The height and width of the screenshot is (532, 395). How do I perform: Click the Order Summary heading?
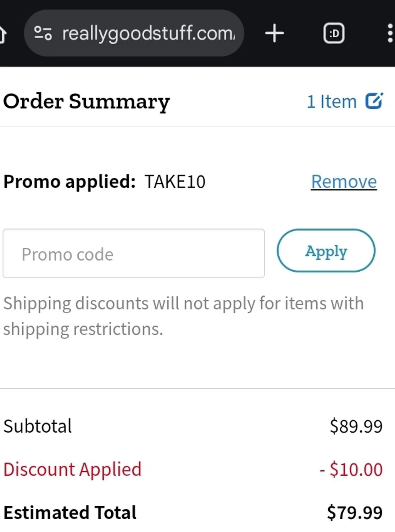pyautogui.click(x=87, y=101)
